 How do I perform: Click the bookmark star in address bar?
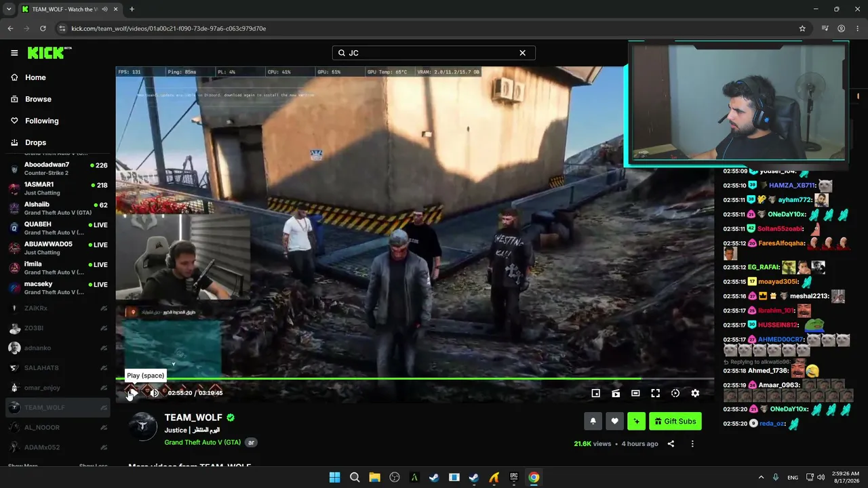coord(802,28)
